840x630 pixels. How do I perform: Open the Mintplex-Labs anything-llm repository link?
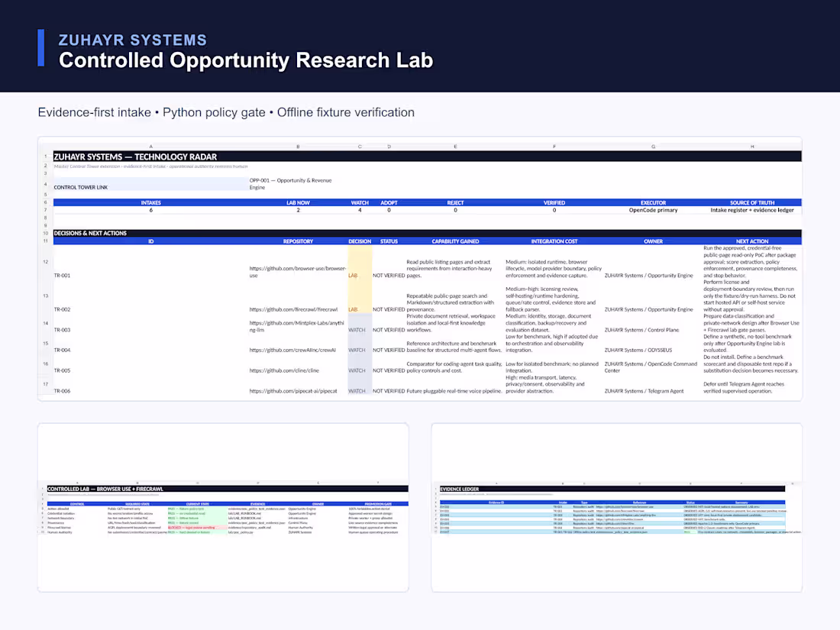(296, 326)
